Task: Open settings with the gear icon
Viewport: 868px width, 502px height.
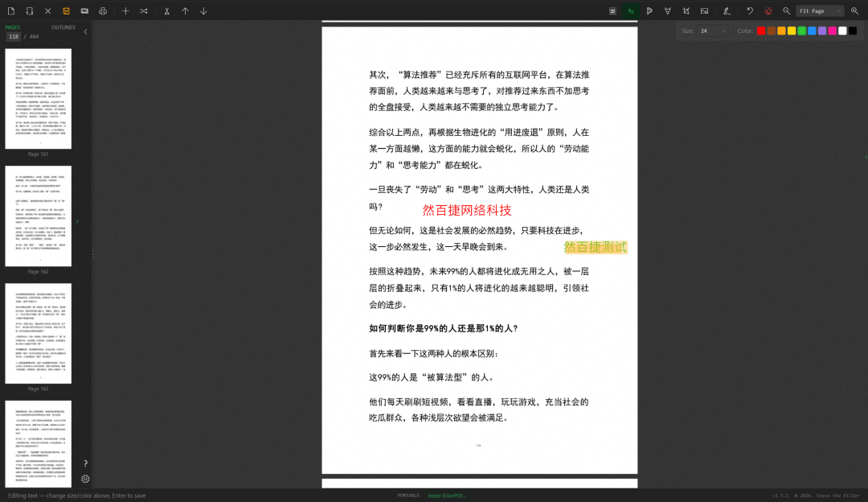Action: [85, 479]
